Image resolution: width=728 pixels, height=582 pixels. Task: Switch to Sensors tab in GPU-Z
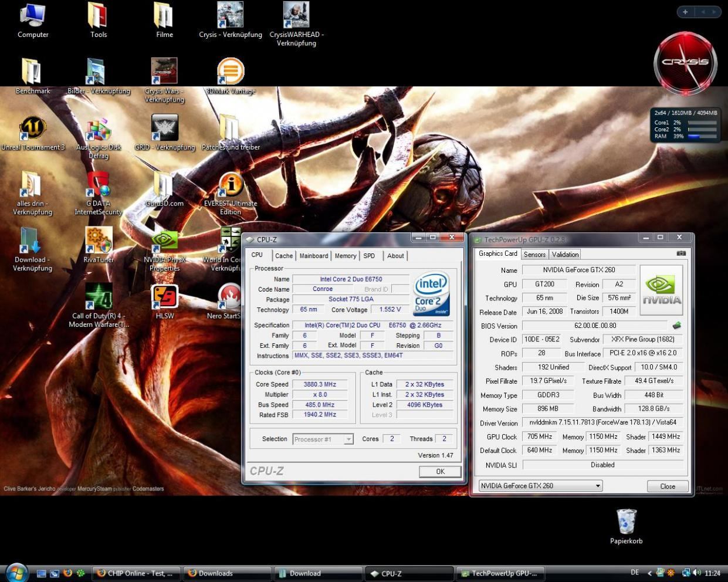click(534, 255)
